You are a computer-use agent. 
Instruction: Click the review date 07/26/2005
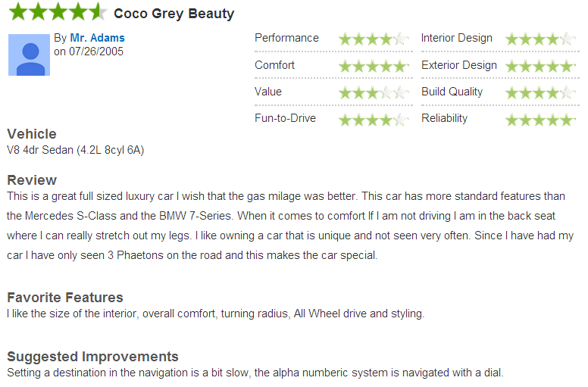click(96, 51)
